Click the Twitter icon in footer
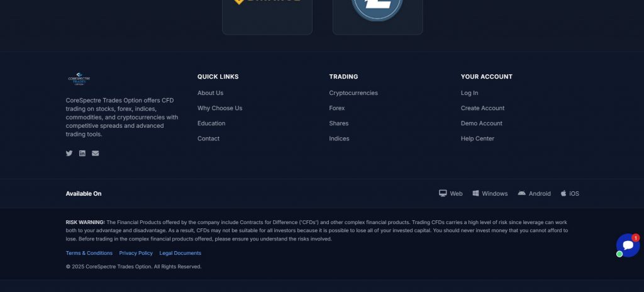The width and height of the screenshot is (644, 292). pos(69,153)
